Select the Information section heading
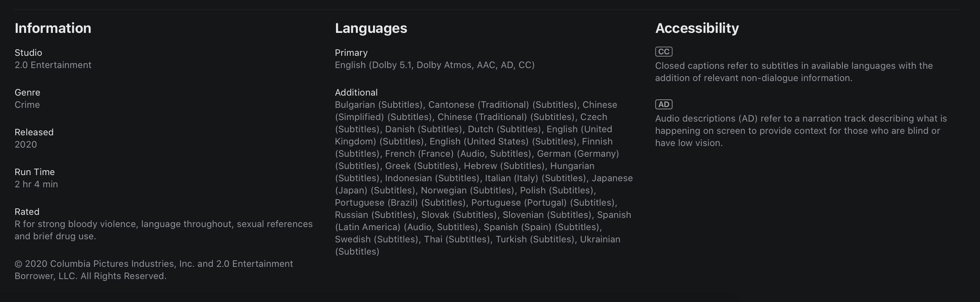The height and width of the screenshot is (302, 980). [x=53, y=28]
